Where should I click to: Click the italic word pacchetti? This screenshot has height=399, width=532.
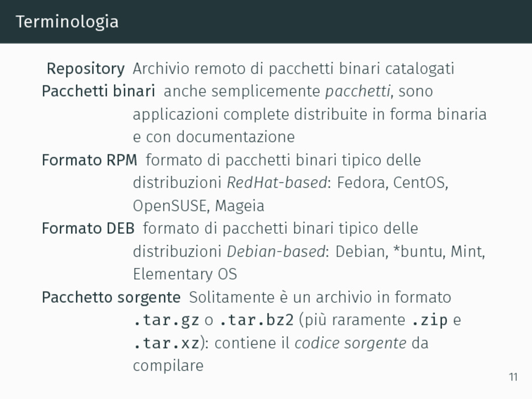coord(357,91)
